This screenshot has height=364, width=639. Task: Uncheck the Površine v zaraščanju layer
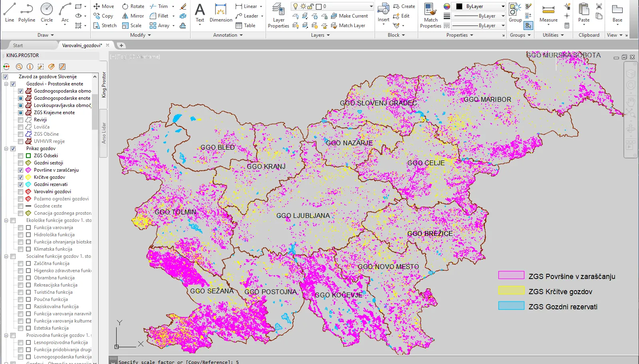(x=20, y=170)
